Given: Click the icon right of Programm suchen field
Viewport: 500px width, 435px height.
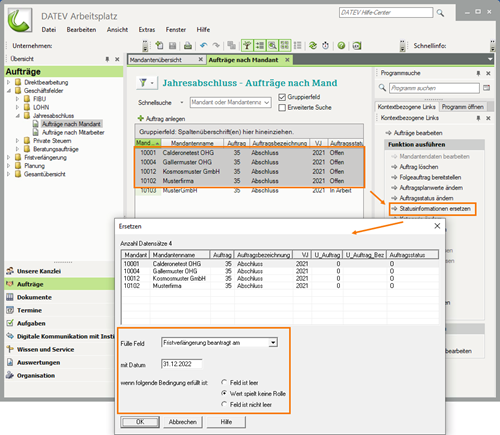Looking at the screenshot, I should click(486, 88).
